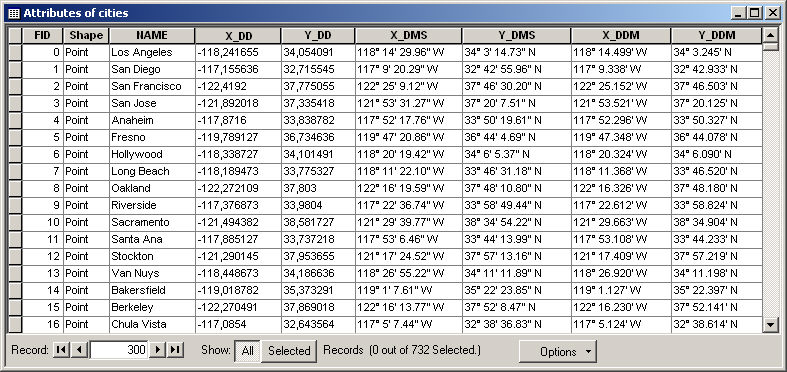
Task: Show only Selected records toggle
Action: pyautogui.click(x=289, y=351)
